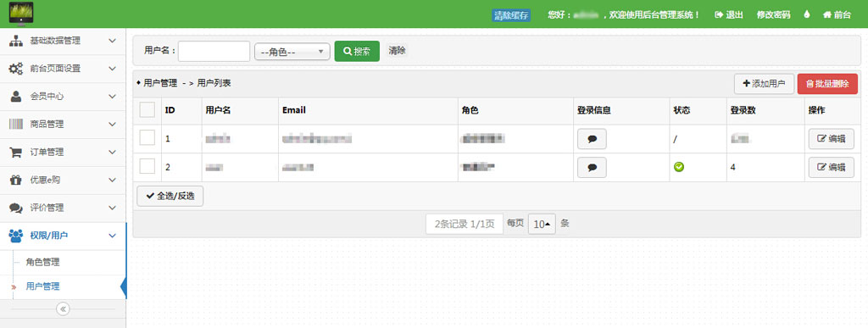Click the gift icon for 优惠e购

(15, 180)
